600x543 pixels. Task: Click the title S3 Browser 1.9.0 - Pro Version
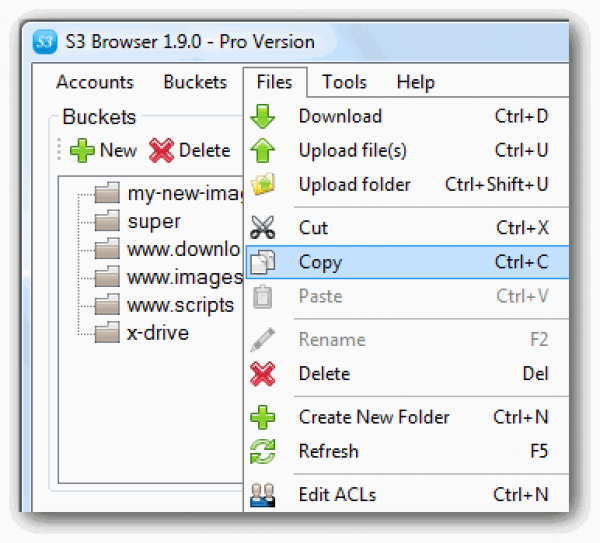tap(190, 42)
